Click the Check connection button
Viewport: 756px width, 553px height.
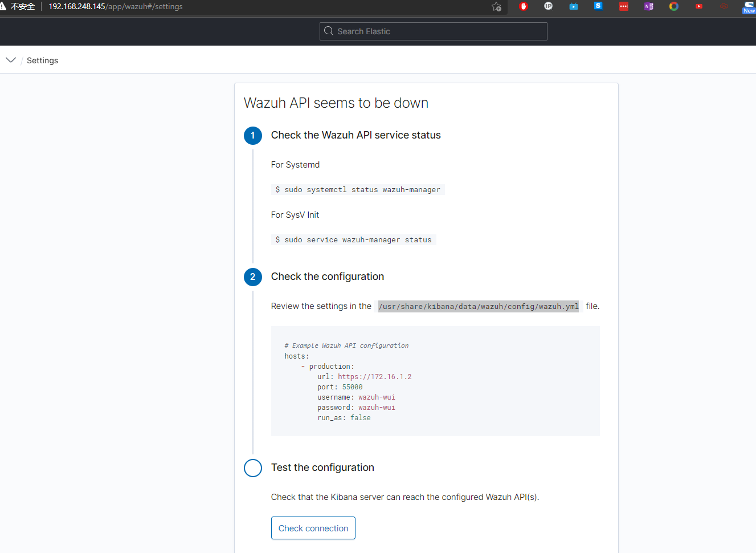[x=313, y=528]
